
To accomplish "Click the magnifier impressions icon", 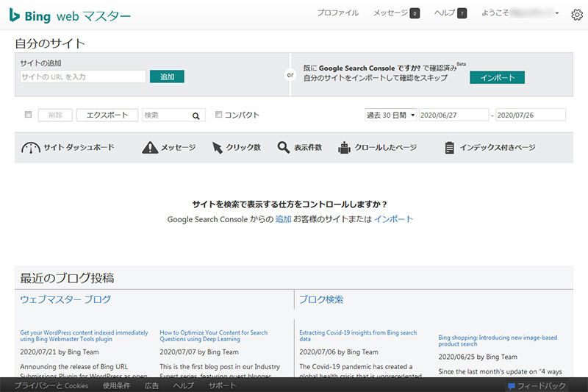I will 284,147.
